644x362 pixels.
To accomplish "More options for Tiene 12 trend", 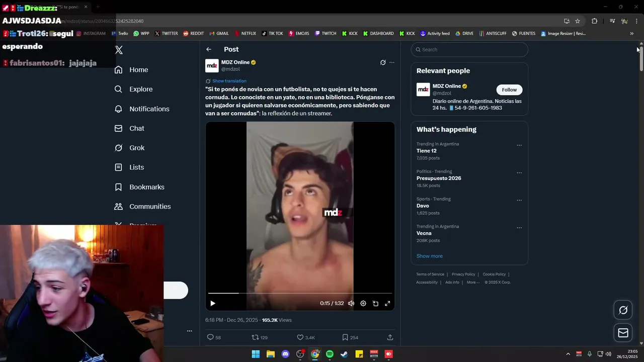I will point(519,145).
